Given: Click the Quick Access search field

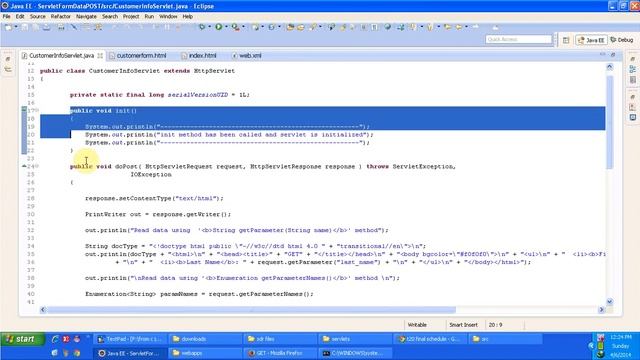Looking at the screenshot, I should (x=518, y=39).
